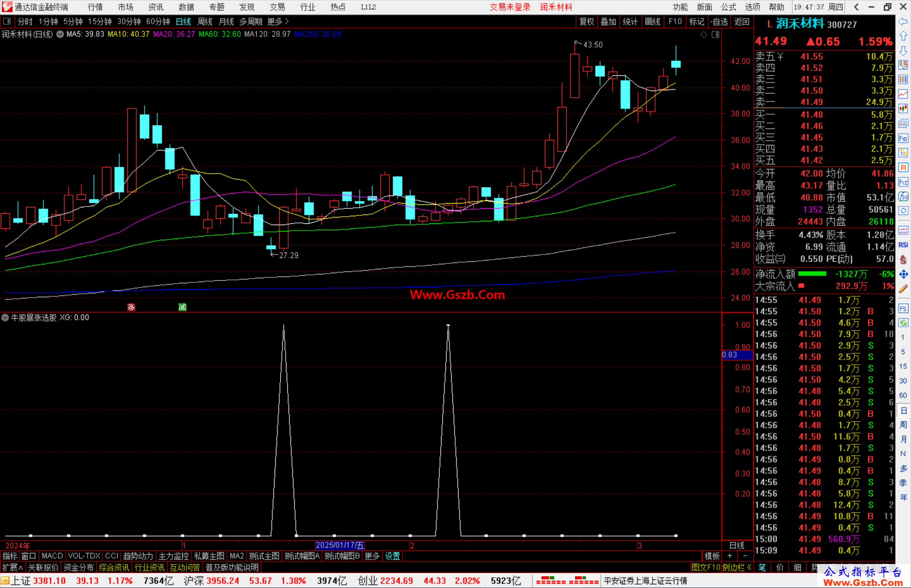911x588 pixels.
Task: Open the 复权 adjustment dropdown
Action: [587, 21]
